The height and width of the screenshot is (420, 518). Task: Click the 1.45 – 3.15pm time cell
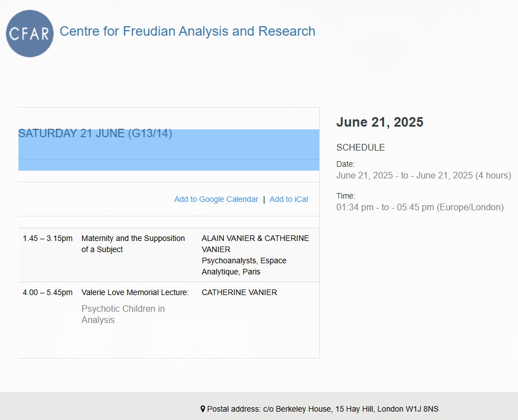coord(47,238)
